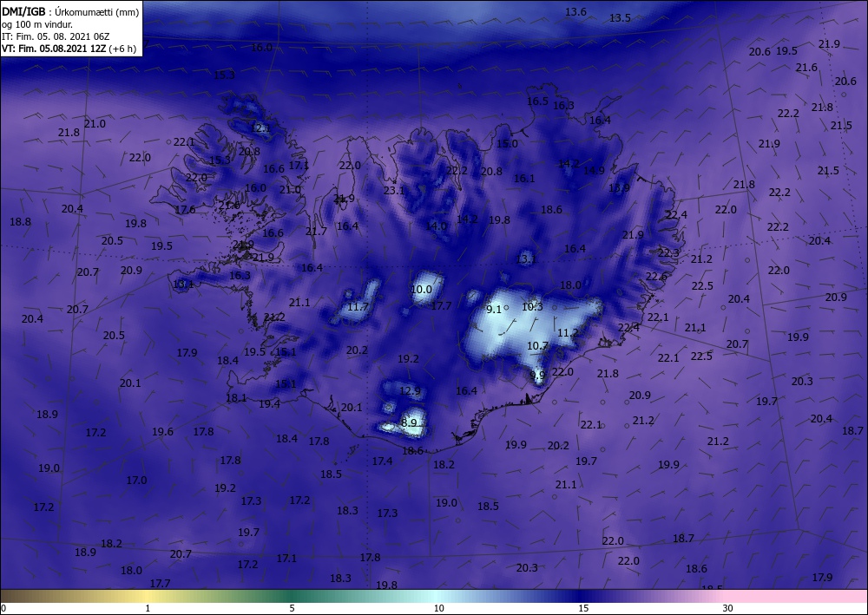Click the 18.8 value at the left edge
This screenshot has width=868, height=615.
click(21, 222)
